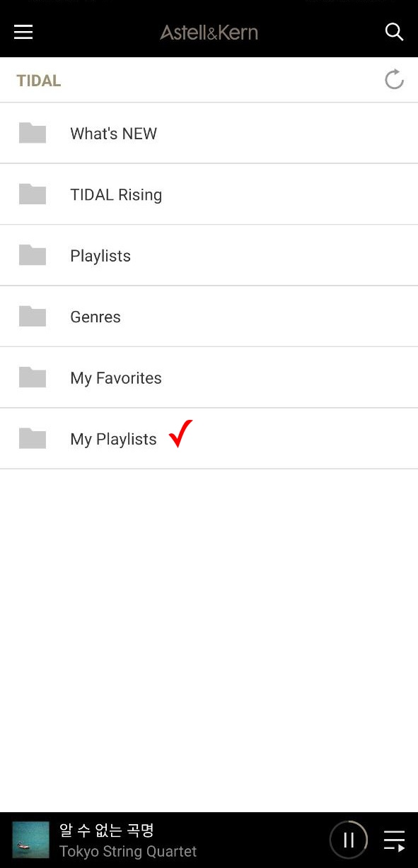This screenshot has width=418, height=868.
Task: Select the Playlists entry
Action: click(209, 255)
